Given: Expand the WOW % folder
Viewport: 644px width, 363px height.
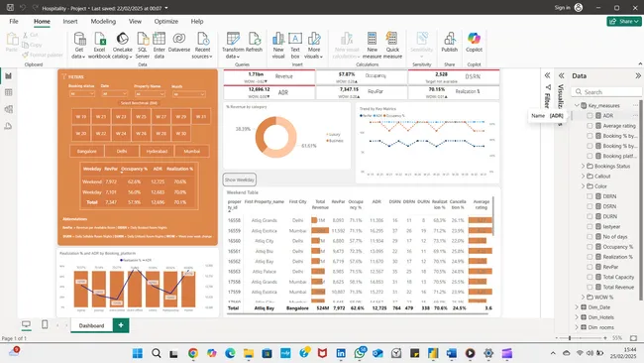Looking at the screenshot, I should coord(583,298).
